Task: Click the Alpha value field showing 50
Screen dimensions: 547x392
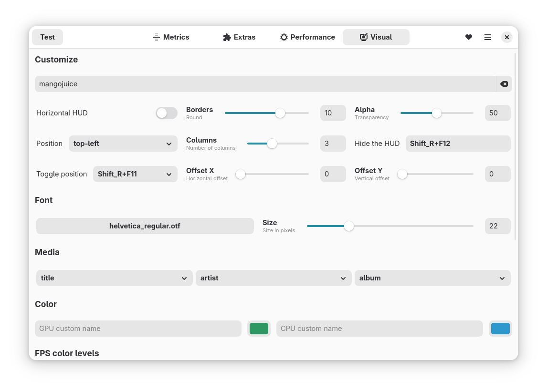Action: point(498,113)
